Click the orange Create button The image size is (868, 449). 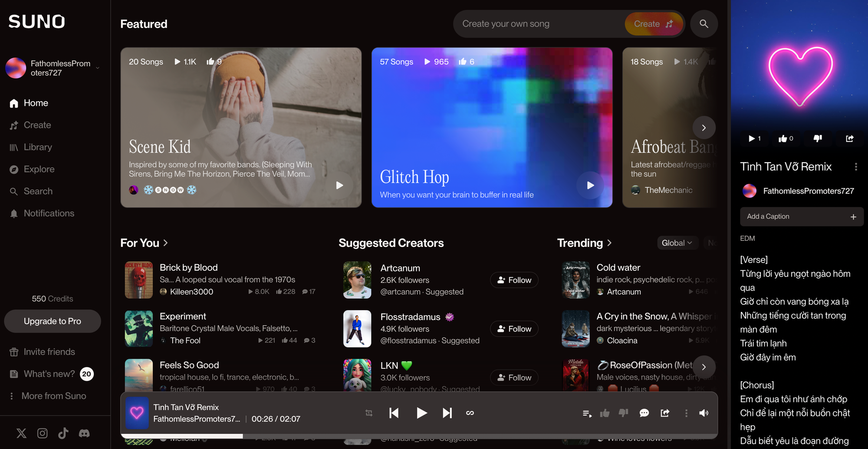pos(654,24)
